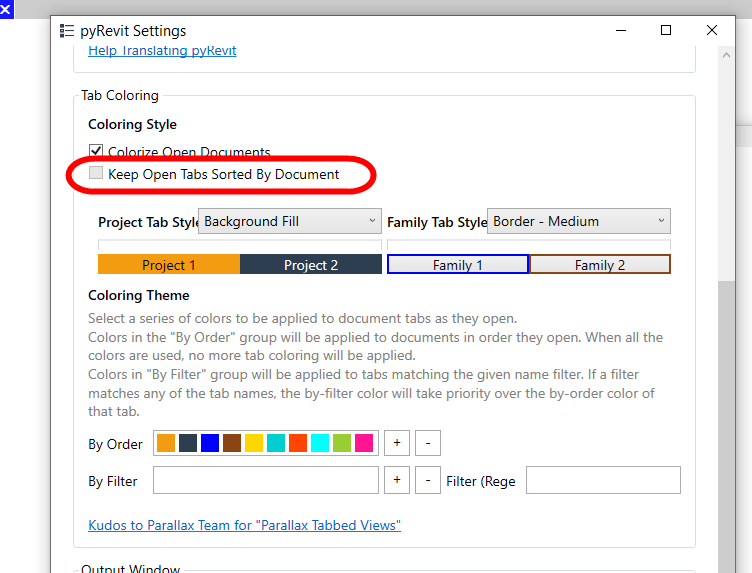The image size is (752, 573).
Task: Open the Help Translating pyRevit link
Action: pyautogui.click(x=162, y=50)
